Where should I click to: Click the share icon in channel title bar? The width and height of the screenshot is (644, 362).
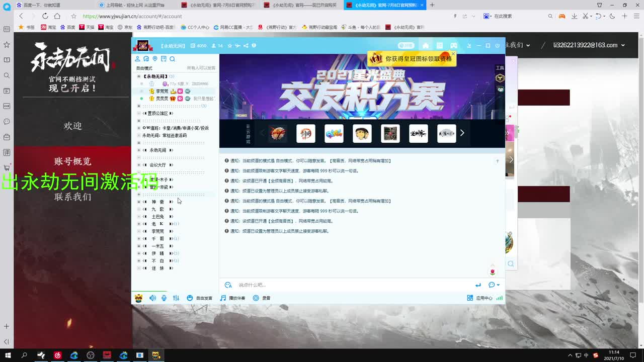coord(246,46)
